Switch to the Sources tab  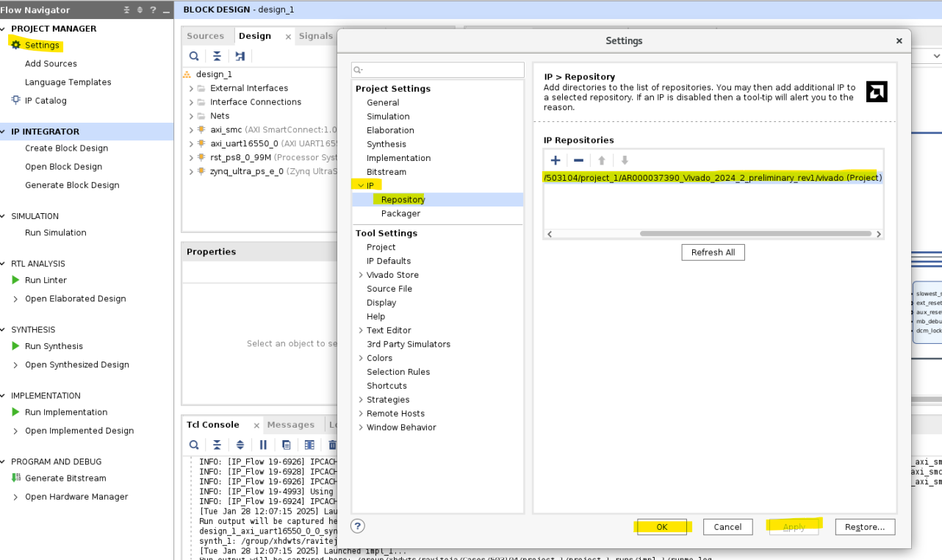[x=205, y=36]
